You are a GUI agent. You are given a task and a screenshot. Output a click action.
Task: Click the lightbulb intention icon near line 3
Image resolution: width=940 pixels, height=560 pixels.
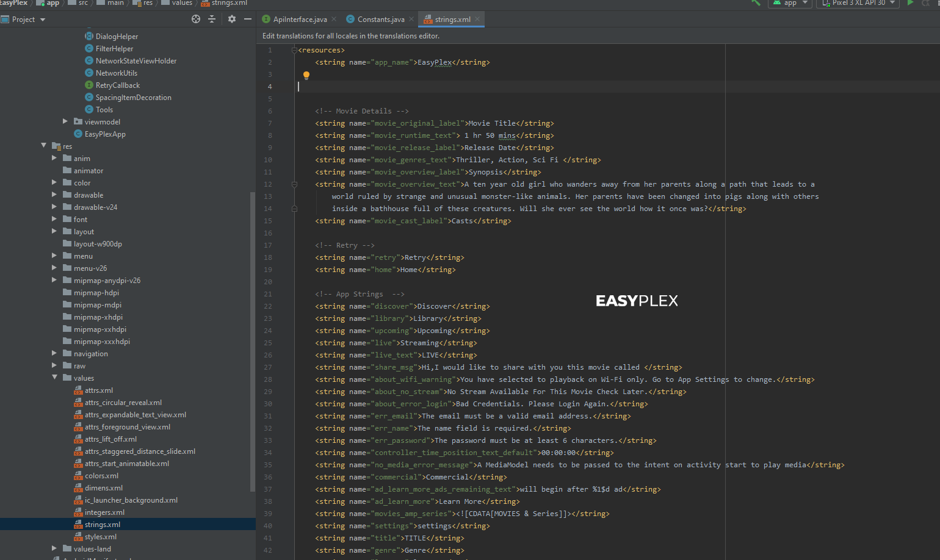click(x=306, y=75)
